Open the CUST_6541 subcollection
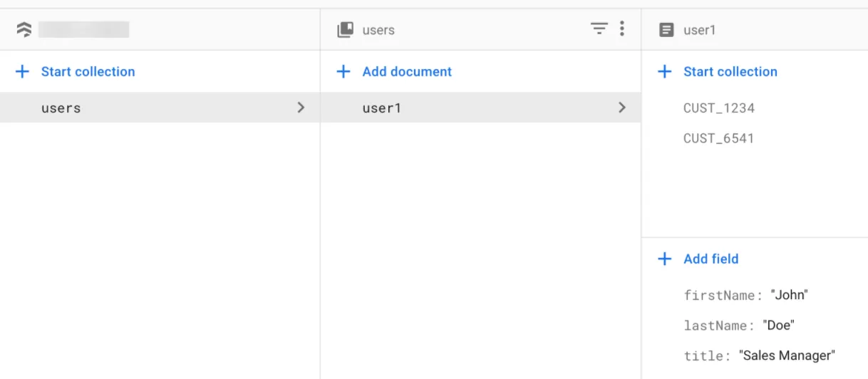Screen dimensions: 868x379 click(x=718, y=138)
